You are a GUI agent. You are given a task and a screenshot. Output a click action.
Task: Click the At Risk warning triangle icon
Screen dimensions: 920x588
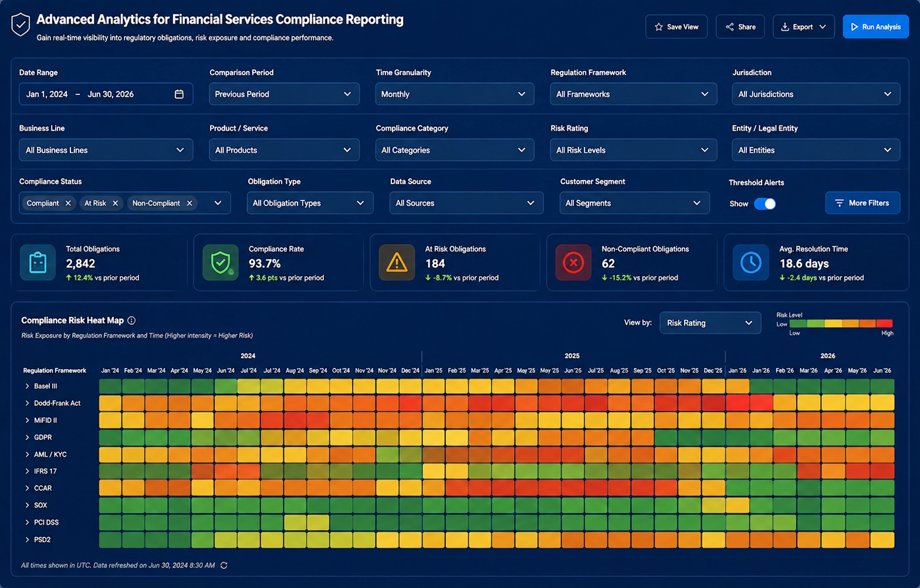397,263
